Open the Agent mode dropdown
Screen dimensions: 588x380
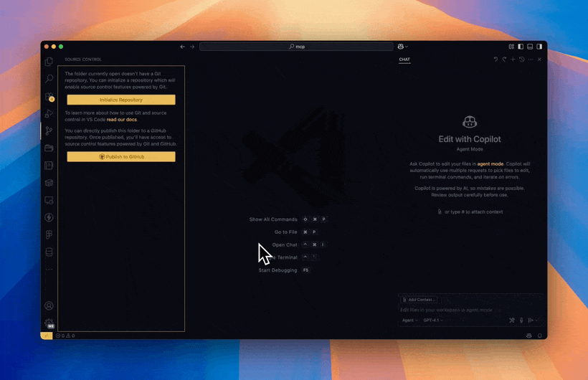coord(410,320)
